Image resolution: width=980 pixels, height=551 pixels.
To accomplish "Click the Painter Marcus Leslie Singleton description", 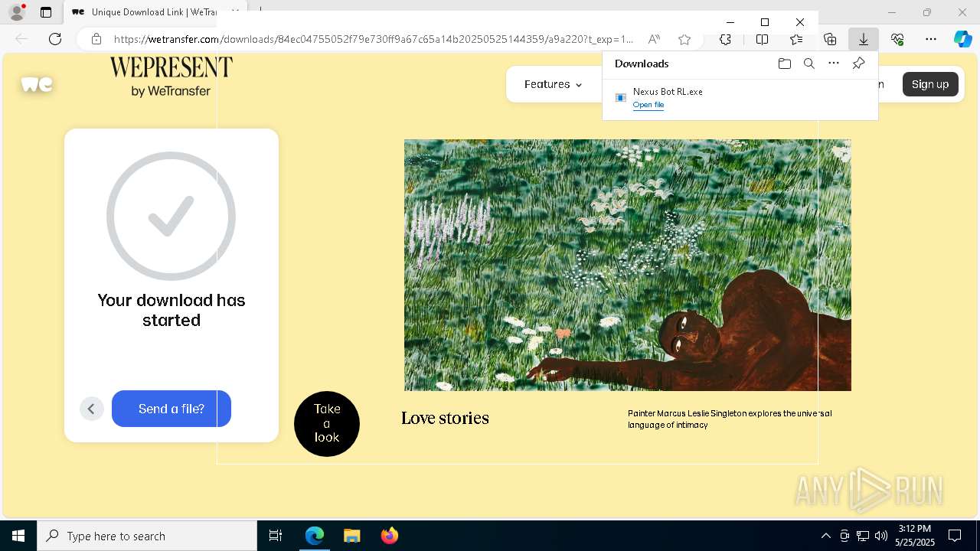I will pos(730,419).
